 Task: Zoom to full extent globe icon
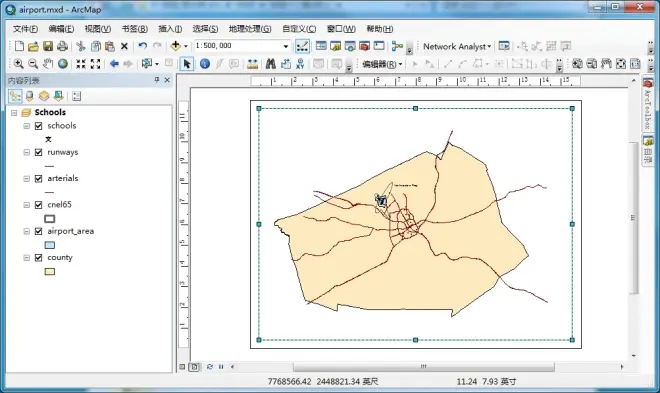click(63, 64)
